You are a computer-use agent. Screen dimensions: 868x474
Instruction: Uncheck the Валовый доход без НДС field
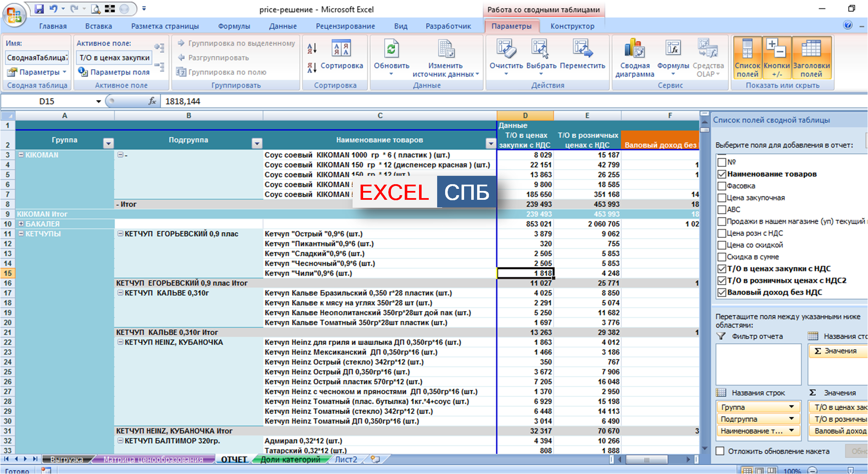tap(722, 292)
